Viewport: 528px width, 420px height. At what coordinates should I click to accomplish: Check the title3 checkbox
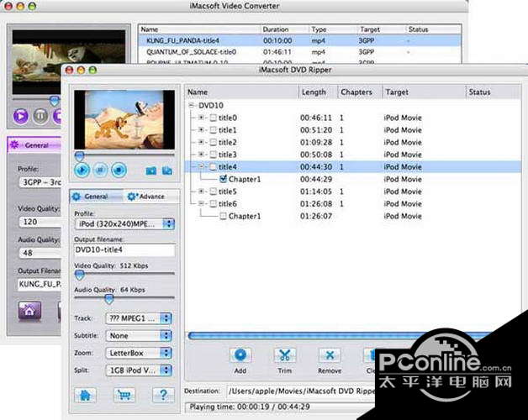coord(214,155)
